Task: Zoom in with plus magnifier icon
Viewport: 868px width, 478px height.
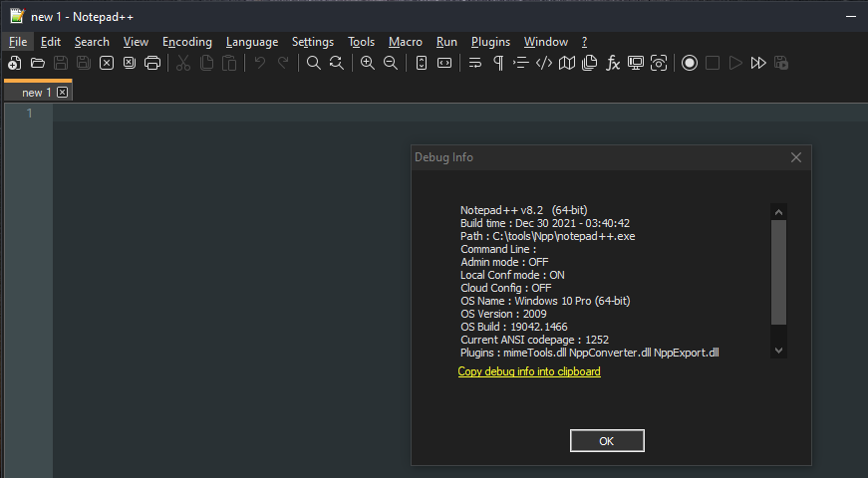Action: point(367,63)
